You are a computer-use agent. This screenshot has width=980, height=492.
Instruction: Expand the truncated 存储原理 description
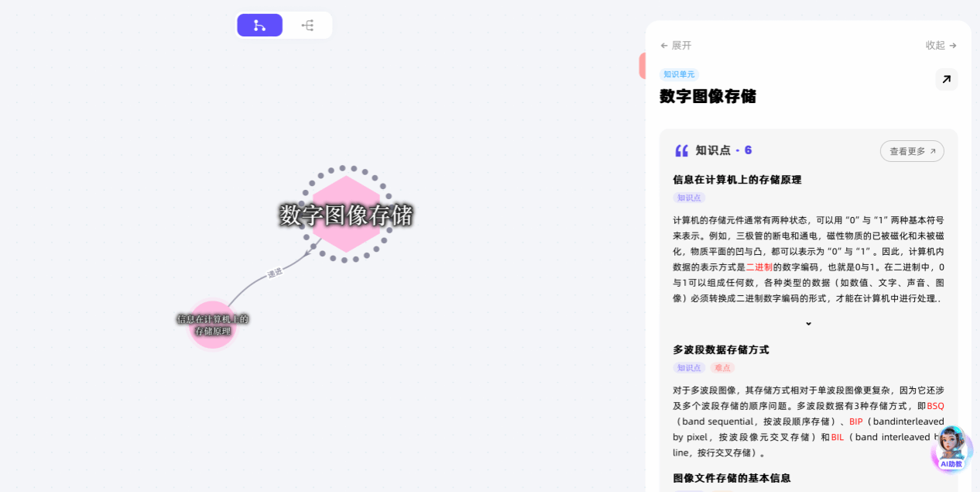point(808,324)
